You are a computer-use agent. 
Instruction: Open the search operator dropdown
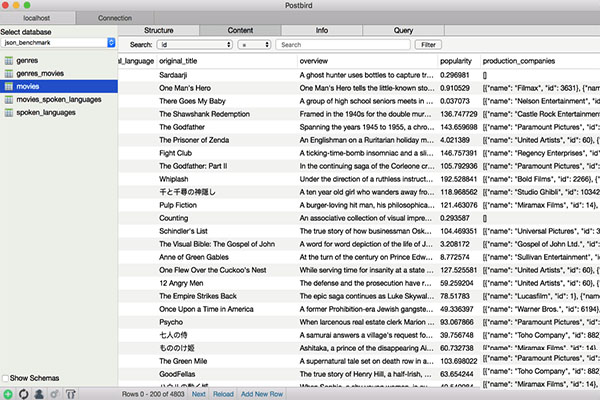pos(253,45)
